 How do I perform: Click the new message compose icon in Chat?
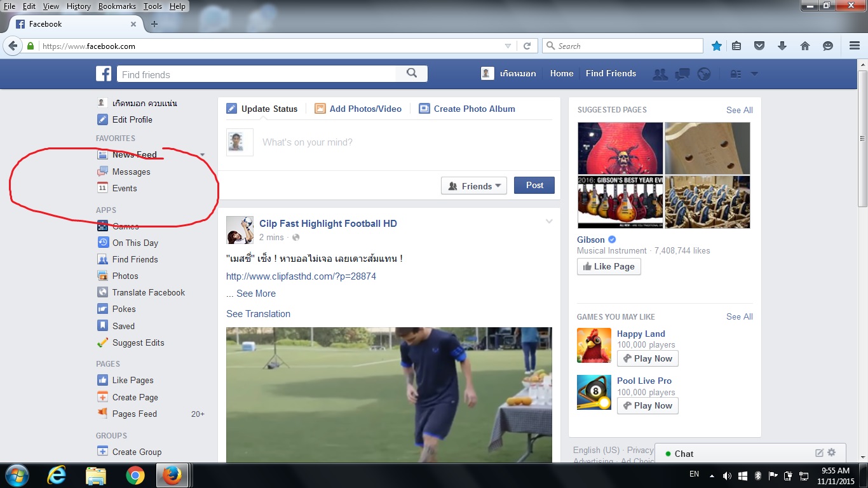pos(819,453)
